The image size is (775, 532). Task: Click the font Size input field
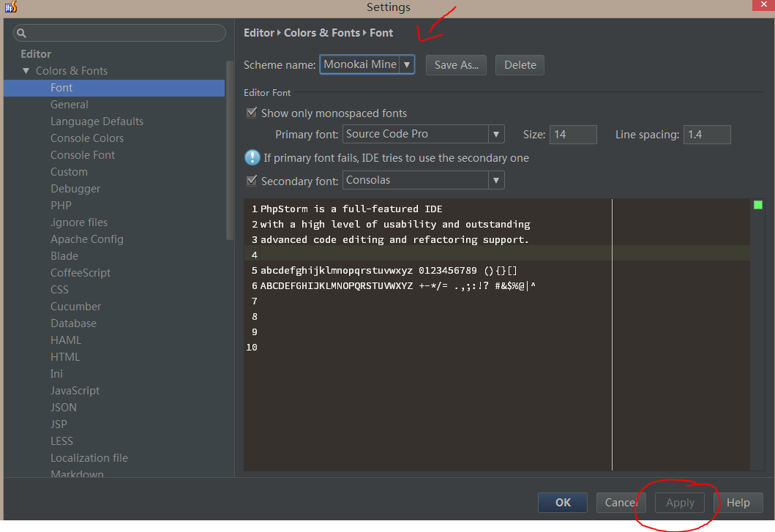coord(573,135)
